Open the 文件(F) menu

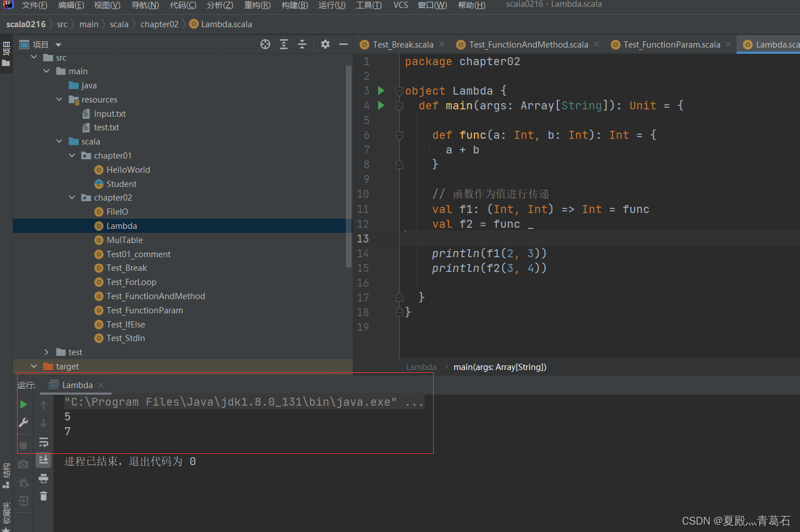(35, 5)
